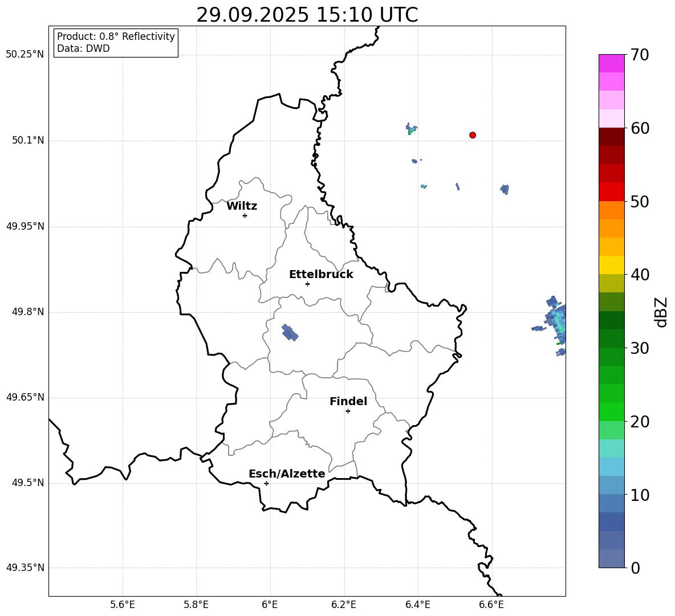Click the 50 tick on colorbar

tap(640, 202)
